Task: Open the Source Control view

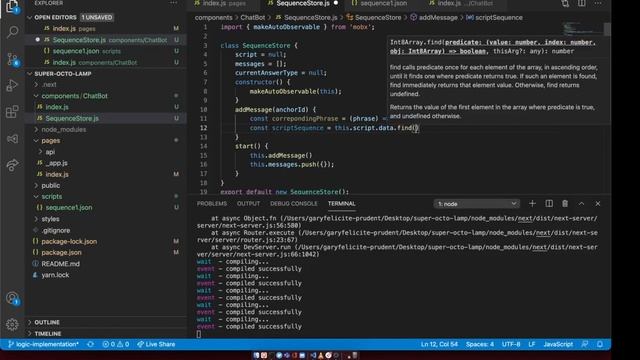Action: (13, 59)
